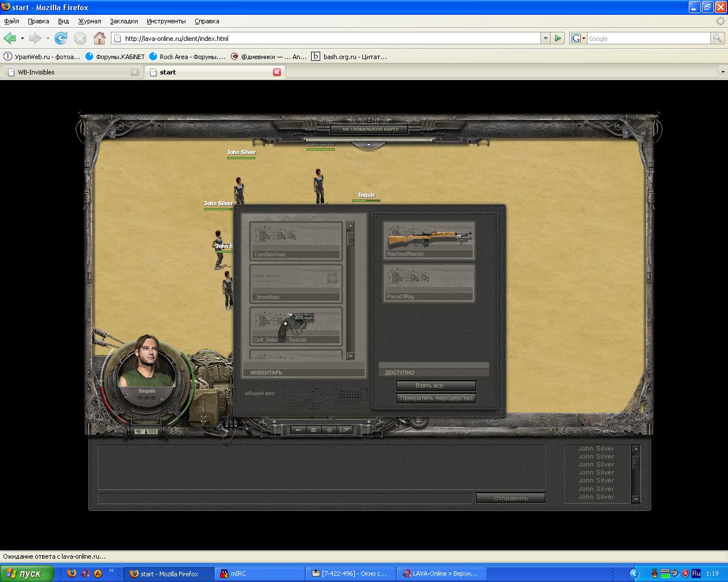Expand the address bar history dropdown
This screenshot has width=728, height=582.
coord(545,38)
